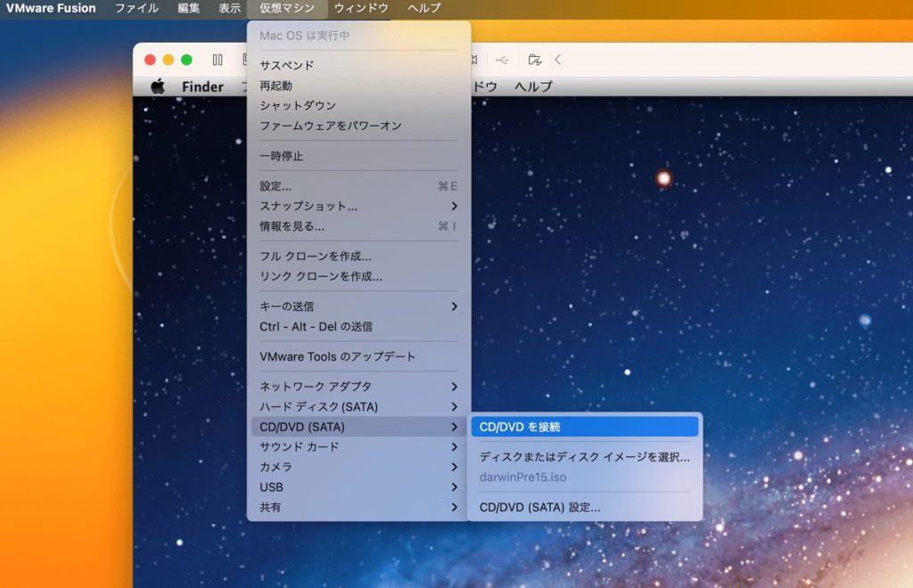Image resolution: width=913 pixels, height=588 pixels.
Task: Open the Apple logo menu in guest
Action: tap(158, 86)
